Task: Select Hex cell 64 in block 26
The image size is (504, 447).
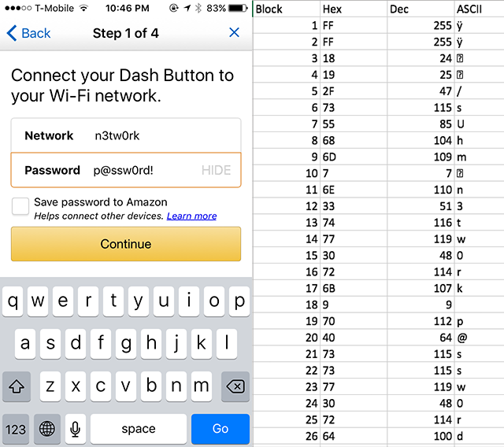Action: point(354,436)
